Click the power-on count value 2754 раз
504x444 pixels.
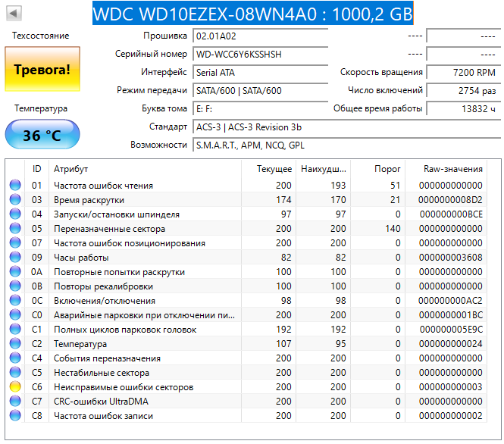(464, 91)
